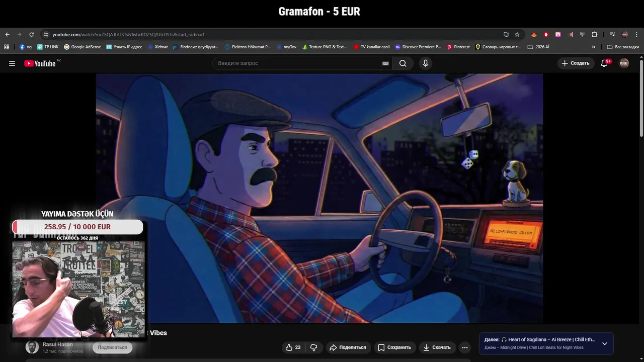This screenshot has height=362, width=644.
Task: Open the Google AdSense bookmark
Action: coord(83,47)
